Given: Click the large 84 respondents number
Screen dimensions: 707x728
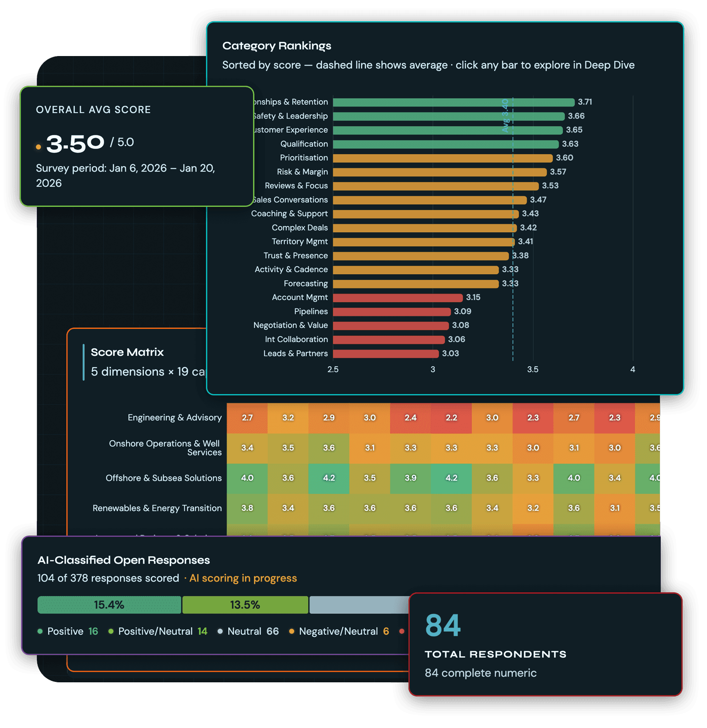Looking at the screenshot, I should (x=443, y=626).
